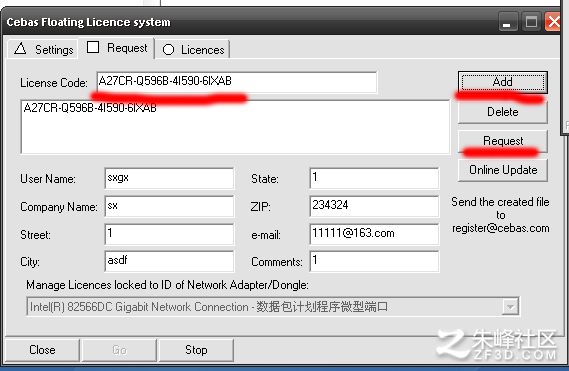Screen dimensions: 569x371
Task: Click the Online Update button
Action: tap(503, 170)
